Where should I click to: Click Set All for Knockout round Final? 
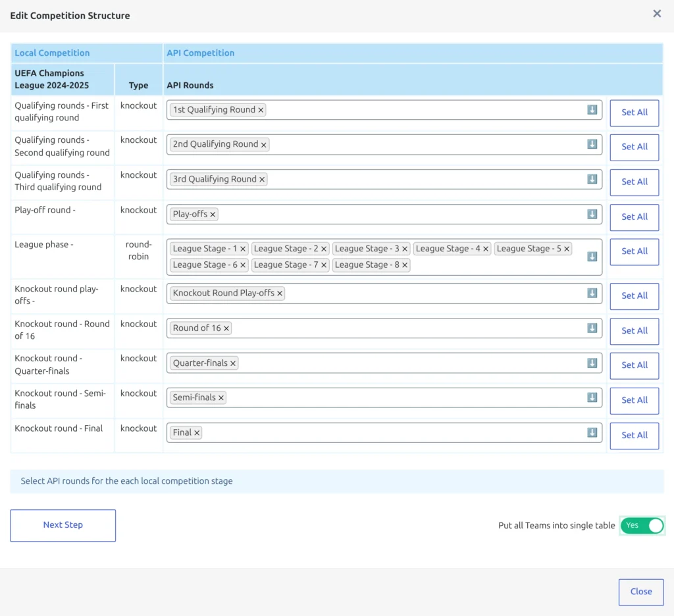point(634,436)
